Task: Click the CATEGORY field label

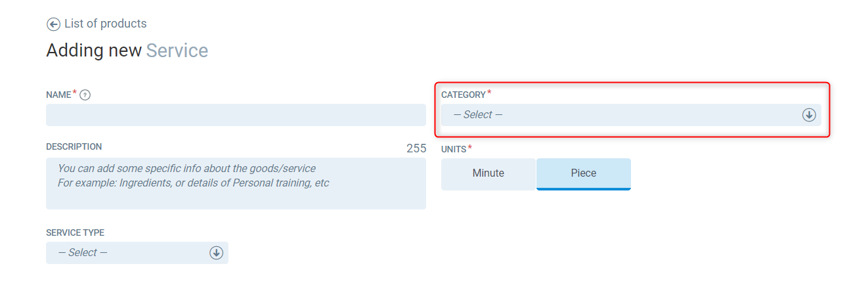Action: (464, 95)
